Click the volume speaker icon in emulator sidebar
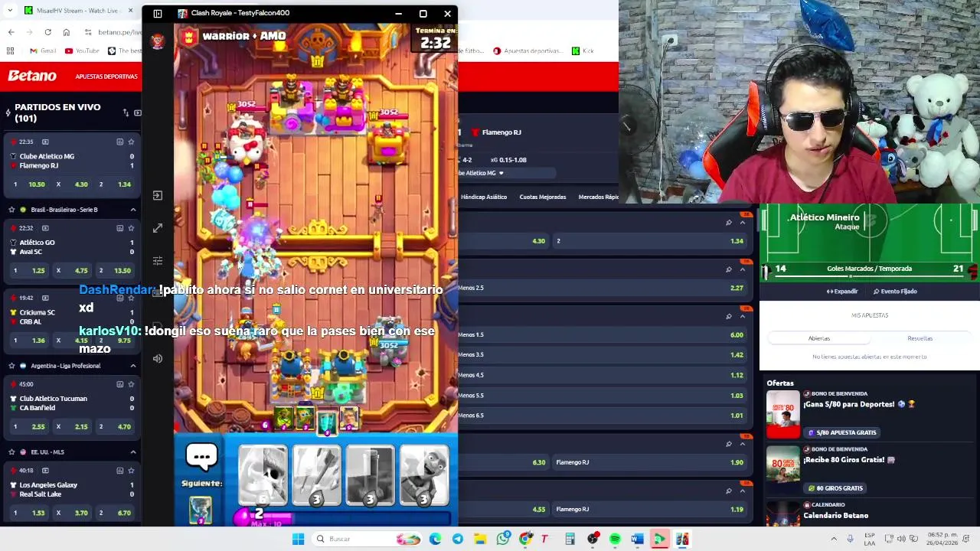This screenshot has height=551, width=980. [x=158, y=358]
